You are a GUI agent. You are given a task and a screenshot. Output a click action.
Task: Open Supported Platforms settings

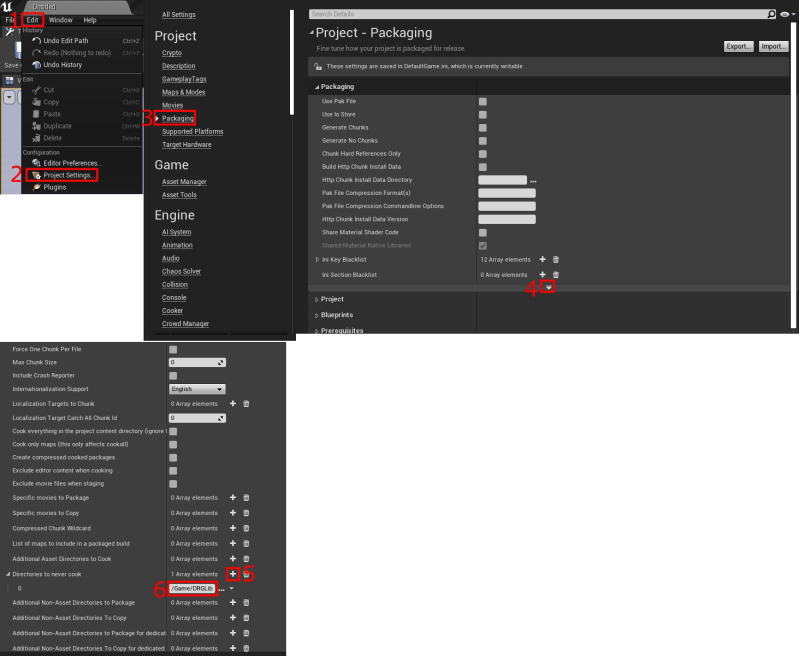tap(193, 132)
